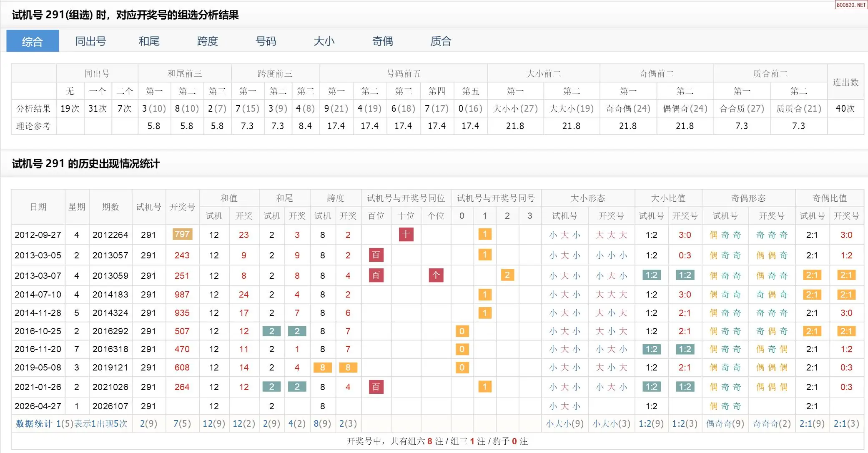Image resolution: width=868 pixels, height=453 pixels.
Task: Open the 号码 tab
Action: point(266,41)
